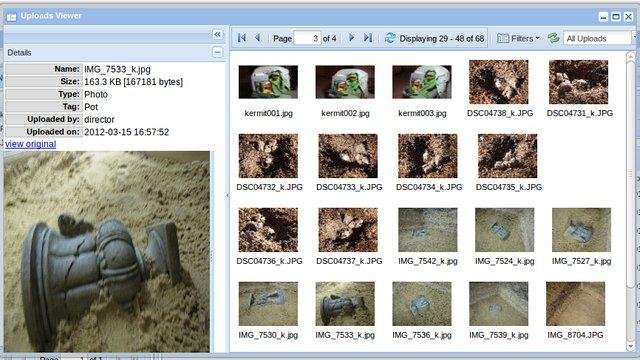Select the DSC04738_k.JPG thumbnail
The image size is (640, 360).
498,82
